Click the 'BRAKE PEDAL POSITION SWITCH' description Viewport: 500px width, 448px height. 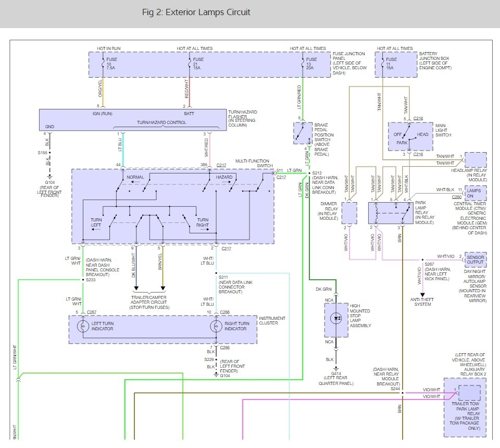pos(324,140)
